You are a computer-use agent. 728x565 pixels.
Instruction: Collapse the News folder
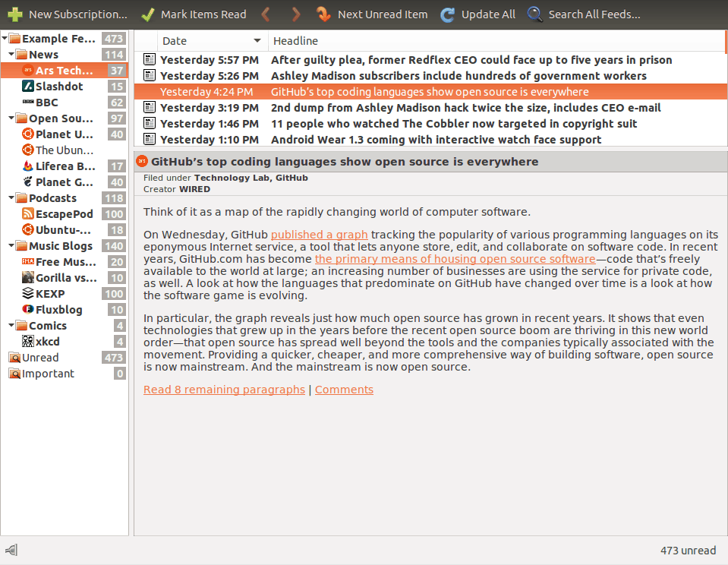click(x=11, y=55)
